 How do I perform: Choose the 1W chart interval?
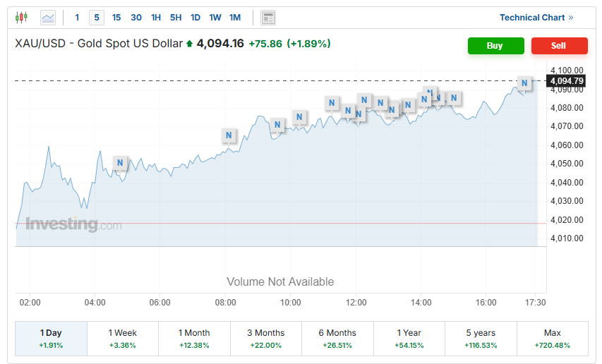click(x=215, y=18)
